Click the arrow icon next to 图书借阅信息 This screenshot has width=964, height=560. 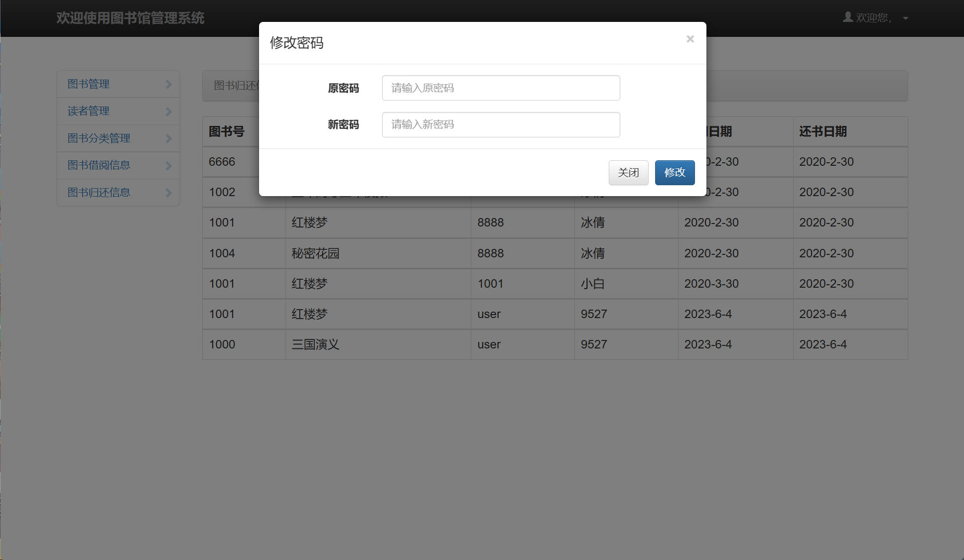point(169,165)
